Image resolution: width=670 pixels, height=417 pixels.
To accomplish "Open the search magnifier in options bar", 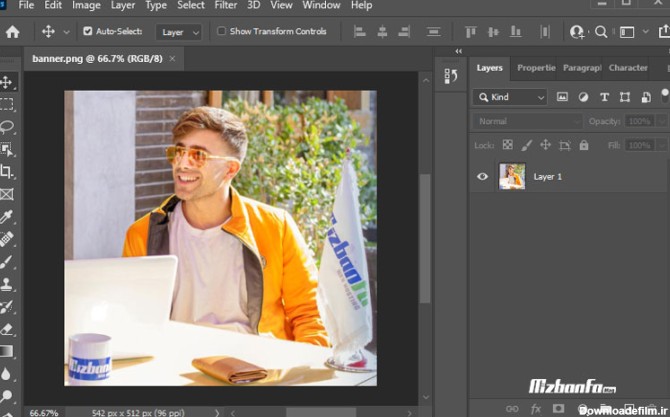I will click(601, 32).
